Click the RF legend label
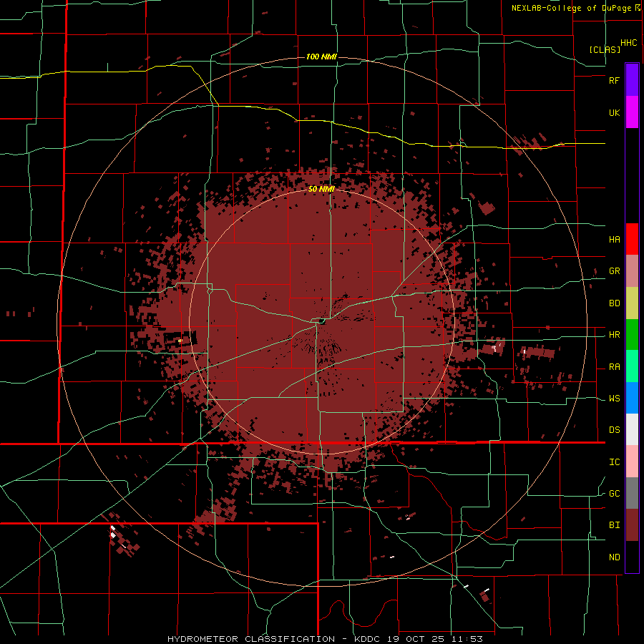 pyautogui.click(x=614, y=80)
